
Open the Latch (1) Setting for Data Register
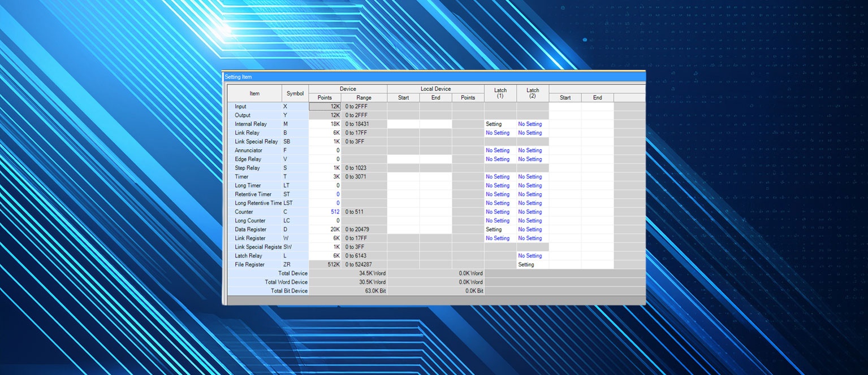494,229
